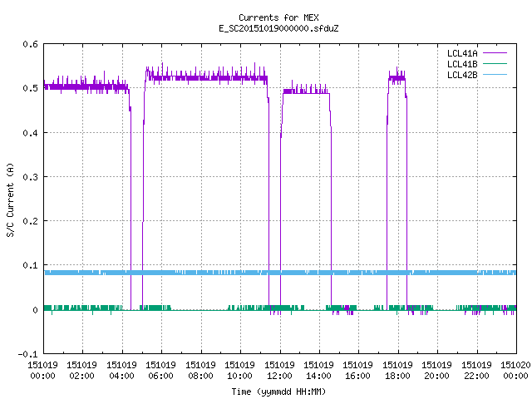
Task: Click the purple line sample beside LCL41A
Action: 495,53
